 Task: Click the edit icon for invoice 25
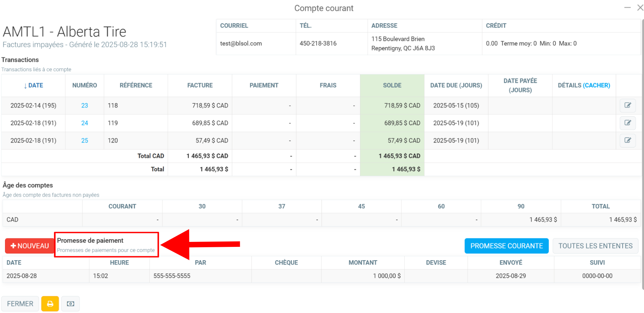tap(627, 141)
